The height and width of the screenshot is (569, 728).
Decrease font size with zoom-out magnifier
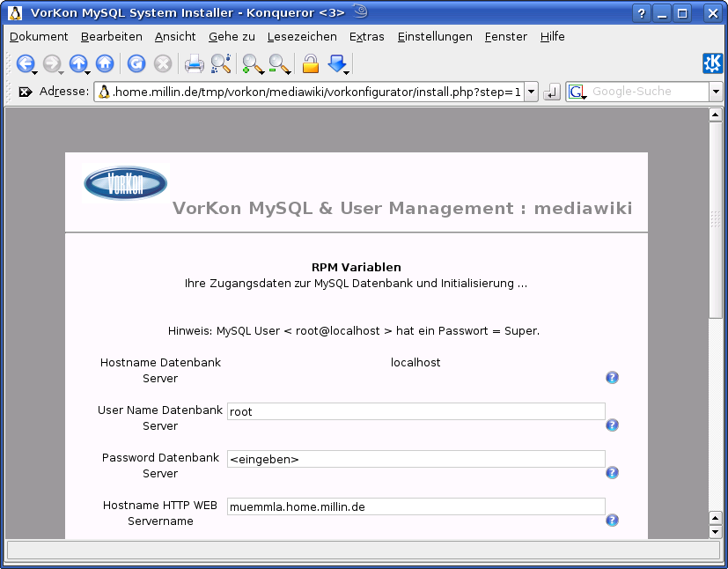[280, 64]
